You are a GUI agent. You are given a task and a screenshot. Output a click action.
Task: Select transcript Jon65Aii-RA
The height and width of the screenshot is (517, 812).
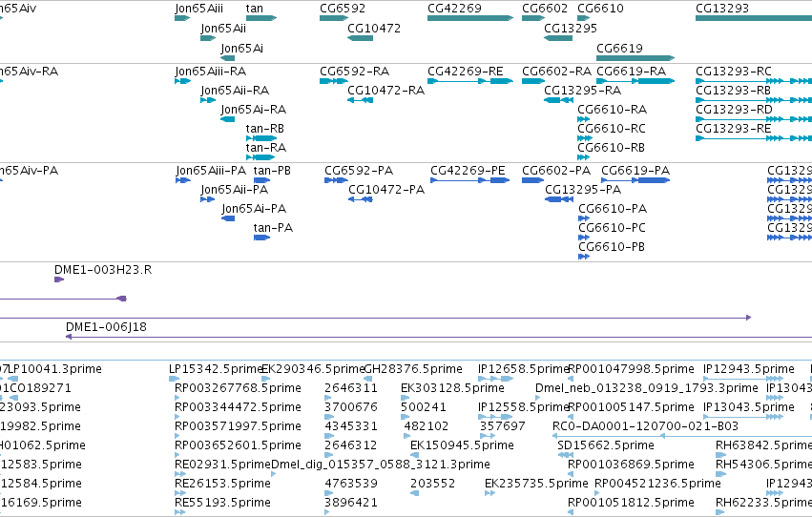click(235, 90)
